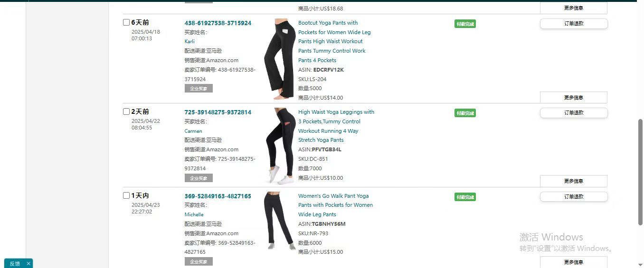Viewport: 644px width, 268px height.
Task: Open order 725-39148275-9372814
Action: tap(218, 112)
